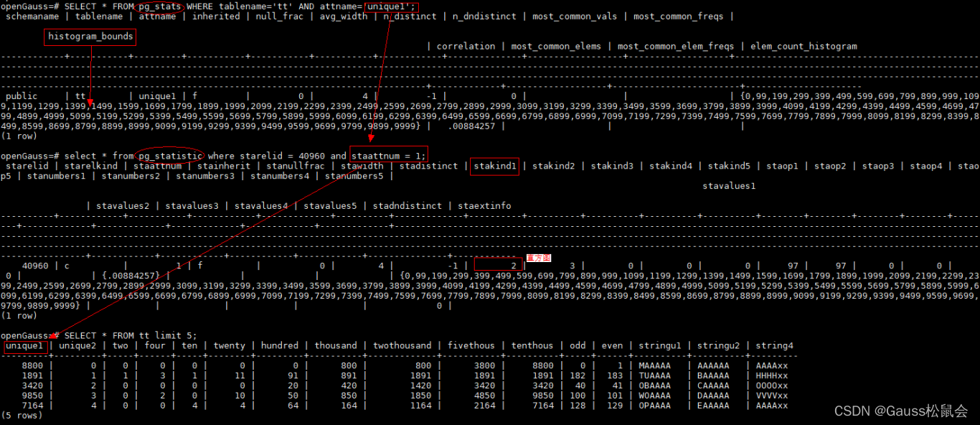
Task: Click the fivethous column header
Action: point(471,346)
